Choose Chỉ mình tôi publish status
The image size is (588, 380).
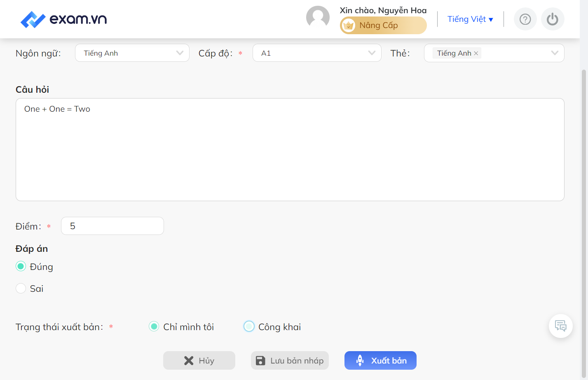(154, 326)
